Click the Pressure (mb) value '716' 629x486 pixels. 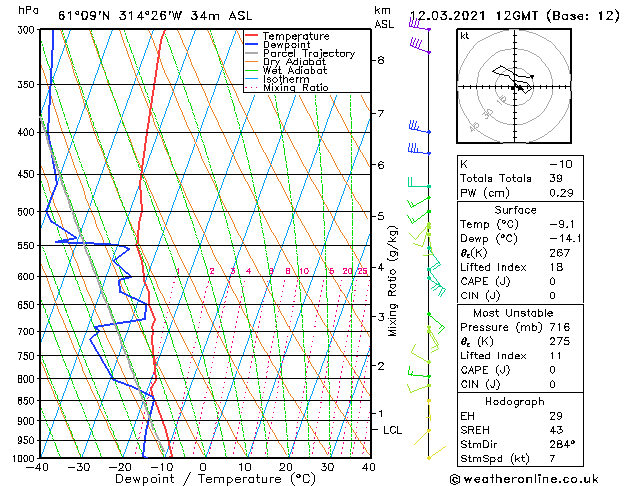[560, 327]
